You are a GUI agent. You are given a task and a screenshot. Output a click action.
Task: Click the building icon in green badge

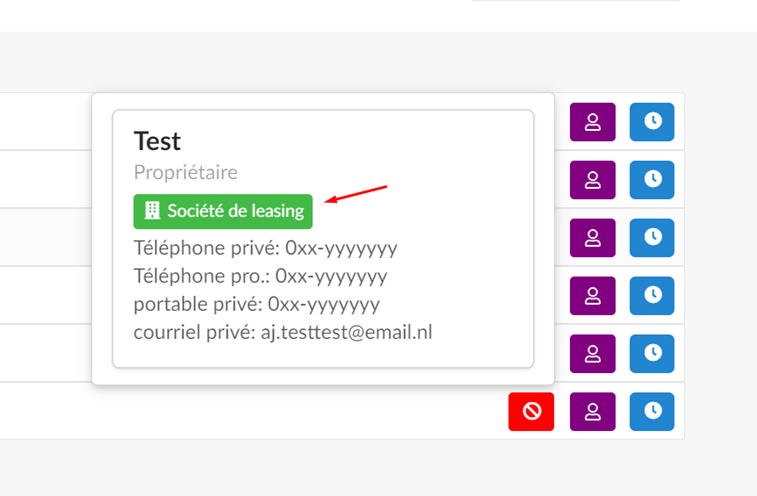pos(152,211)
